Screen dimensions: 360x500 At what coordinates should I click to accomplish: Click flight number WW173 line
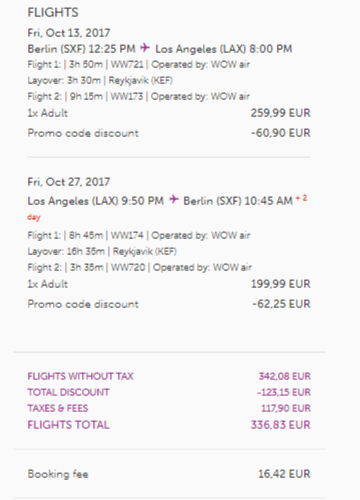[139, 96]
